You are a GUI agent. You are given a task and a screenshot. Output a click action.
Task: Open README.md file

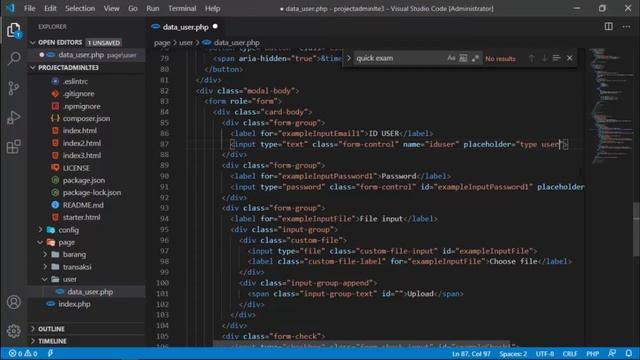click(x=83, y=205)
